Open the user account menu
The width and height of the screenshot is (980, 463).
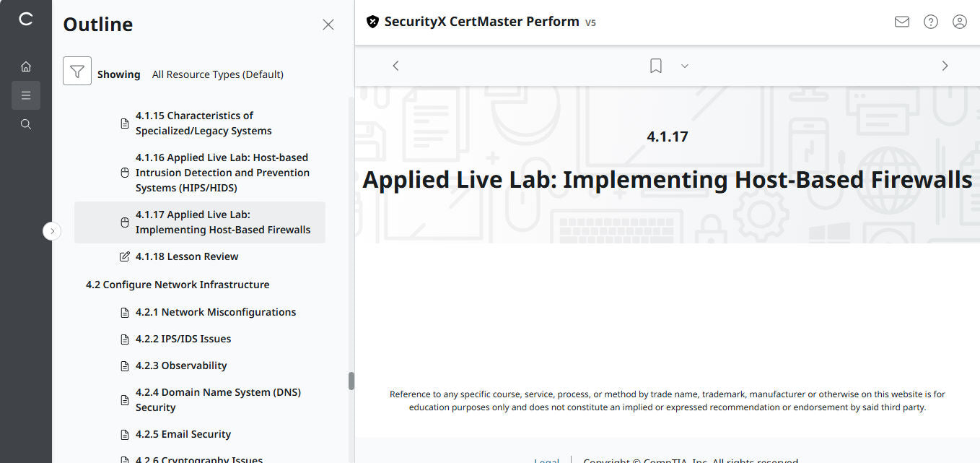(x=959, y=22)
